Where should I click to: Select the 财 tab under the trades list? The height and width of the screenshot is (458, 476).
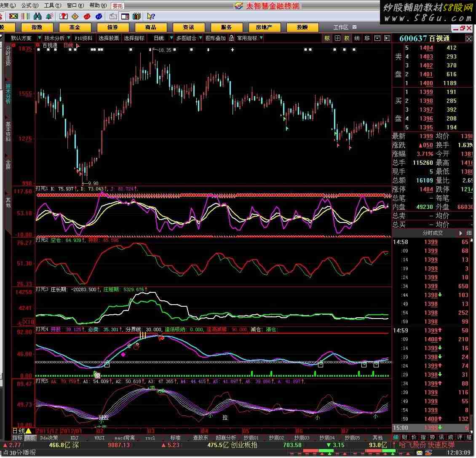(x=405, y=437)
